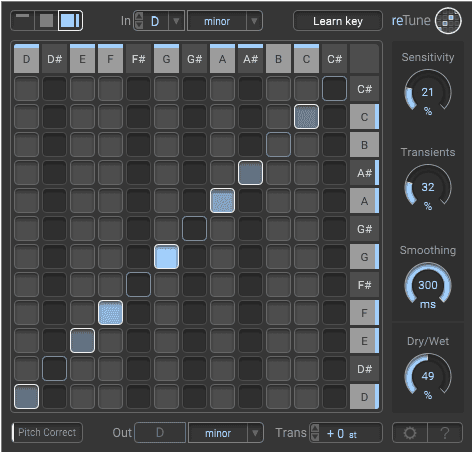Open help with the question mark icon
472x452 pixels.
pyautogui.click(x=445, y=433)
